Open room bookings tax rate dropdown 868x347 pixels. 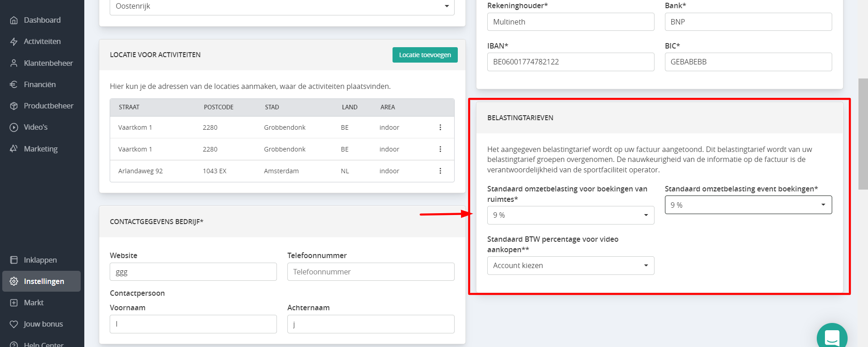tap(571, 215)
